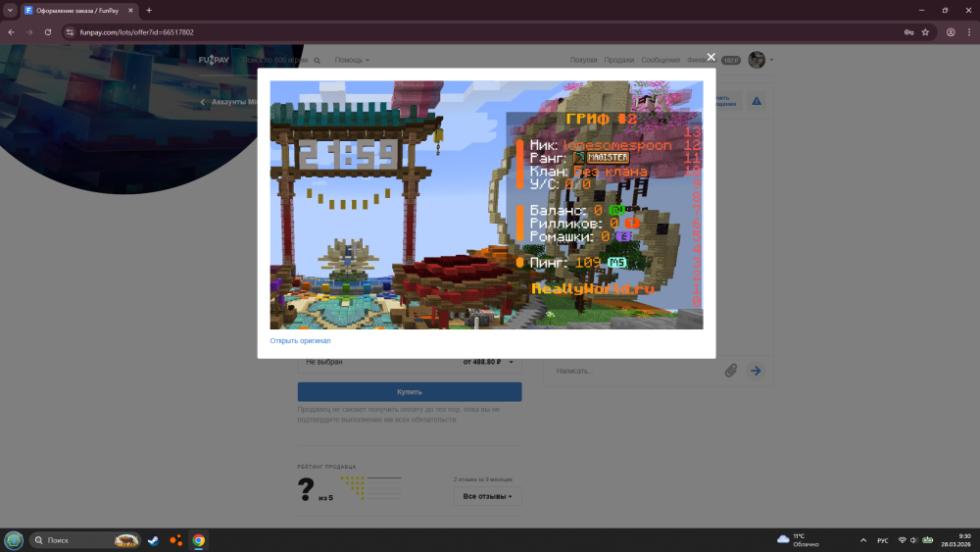The image size is (980, 552).
Task: Close the image lightbox with the X
Action: coord(710,57)
